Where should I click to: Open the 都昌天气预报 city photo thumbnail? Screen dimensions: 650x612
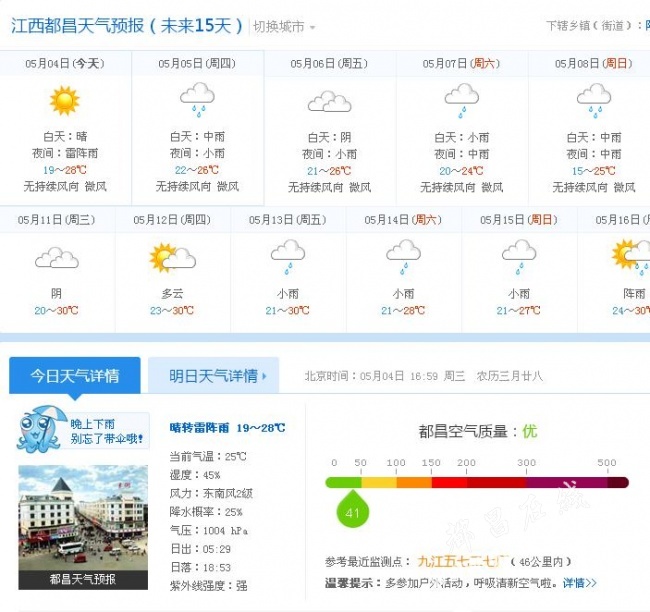coord(83,527)
